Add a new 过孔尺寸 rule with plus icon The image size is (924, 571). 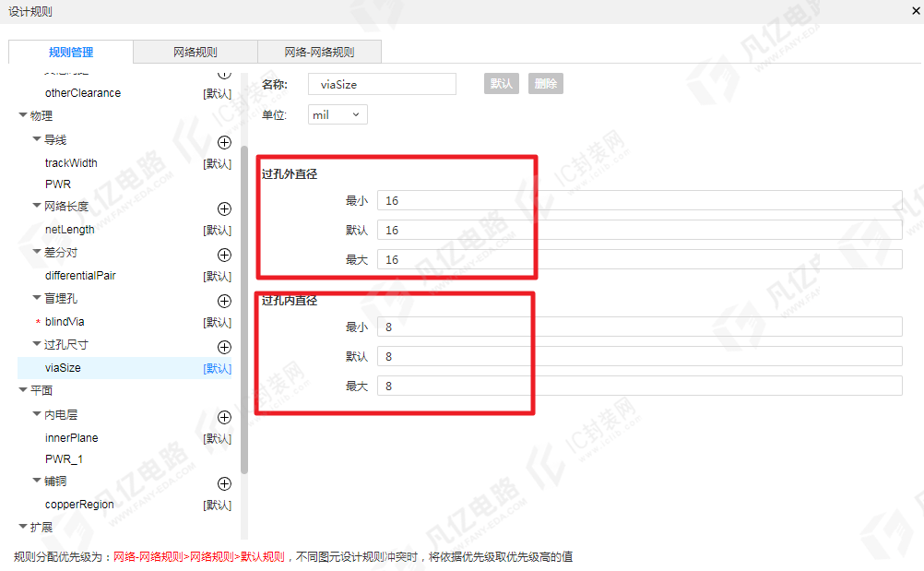click(224, 347)
